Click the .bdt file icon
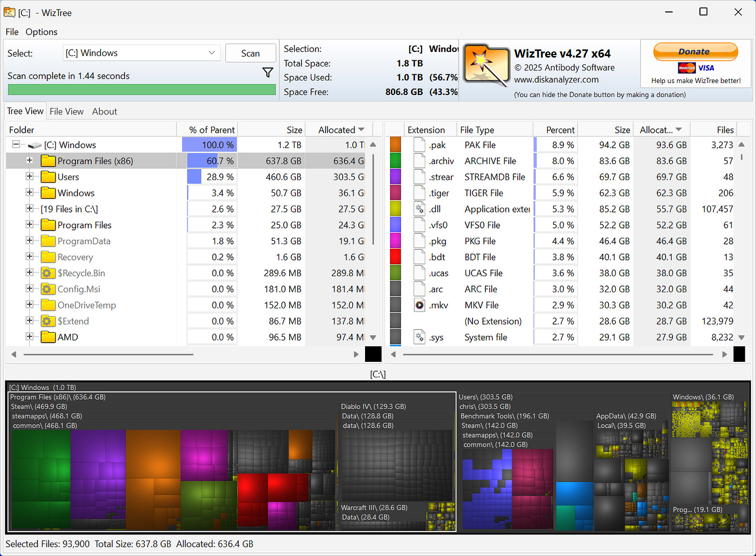This screenshot has width=756, height=556. [420, 257]
